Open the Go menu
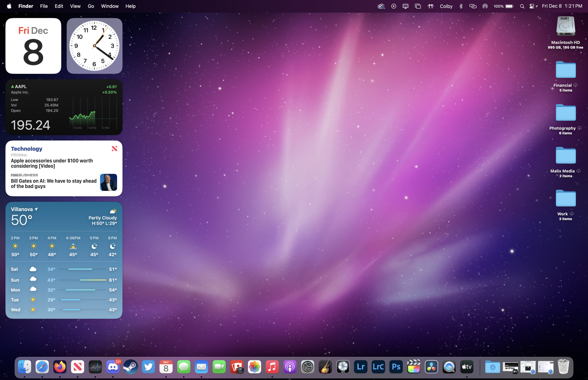 (x=91, y=6)
